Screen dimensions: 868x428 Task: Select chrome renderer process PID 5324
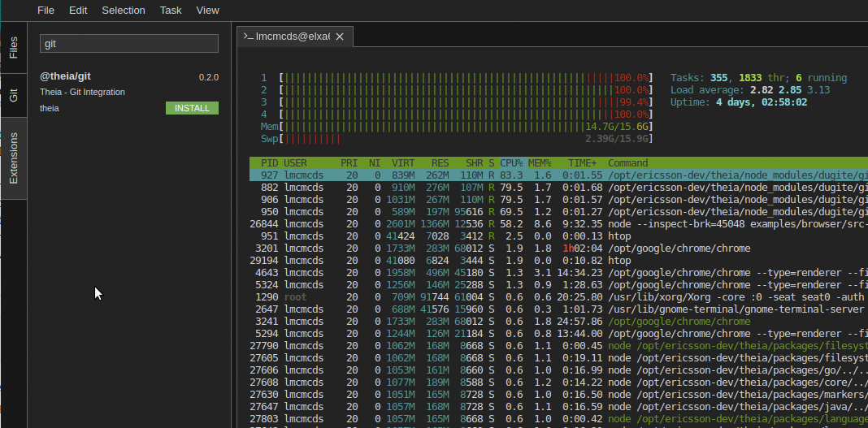558,285
